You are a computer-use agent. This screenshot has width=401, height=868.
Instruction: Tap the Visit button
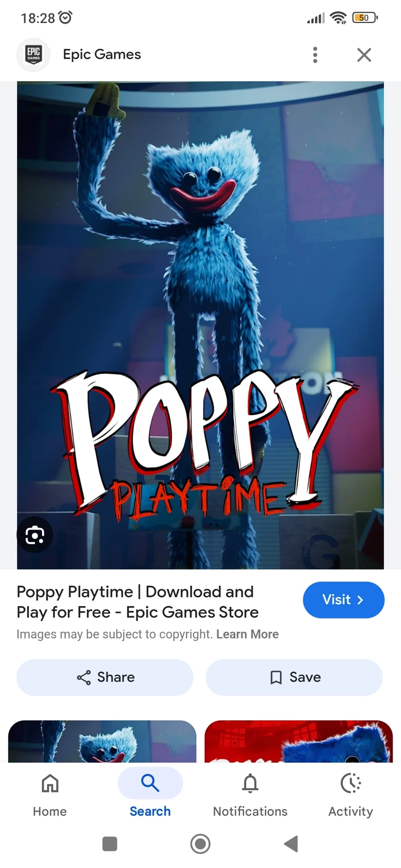(x=344, y=600)
